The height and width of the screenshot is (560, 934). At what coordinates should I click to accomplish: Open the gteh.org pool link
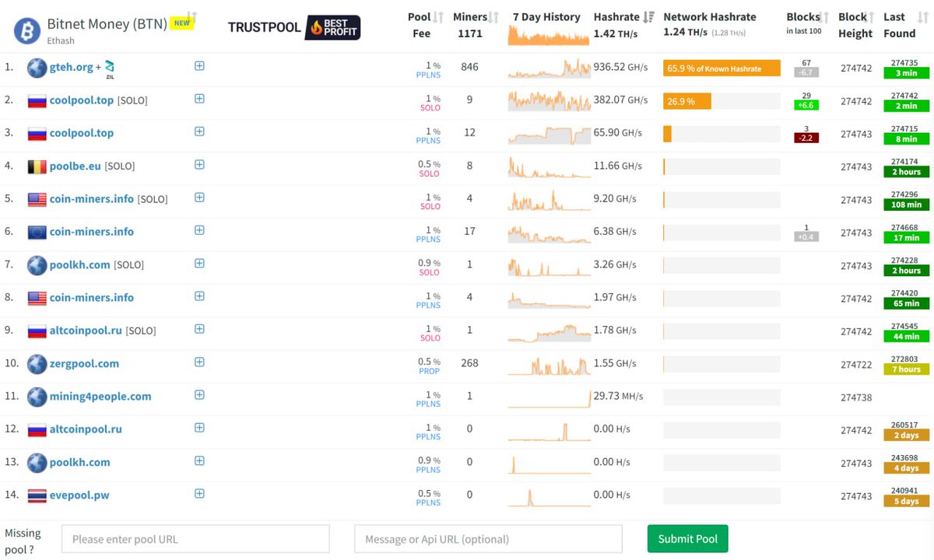pos(72,68)
